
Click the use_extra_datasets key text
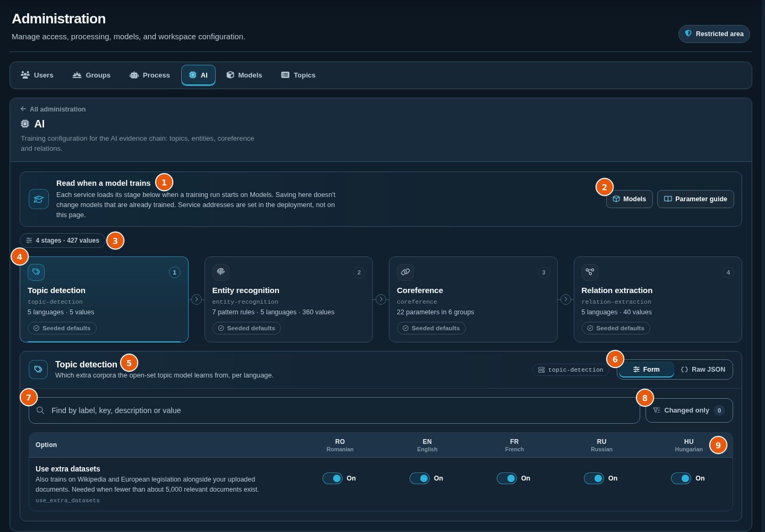(67, 501)
